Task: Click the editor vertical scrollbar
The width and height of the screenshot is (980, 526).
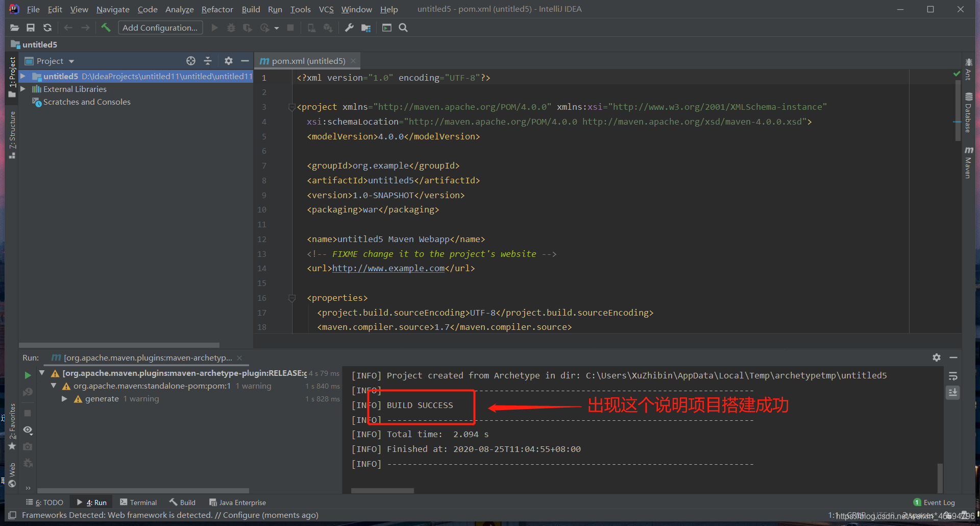Action: pyautogui.click(x=958, y=110)
